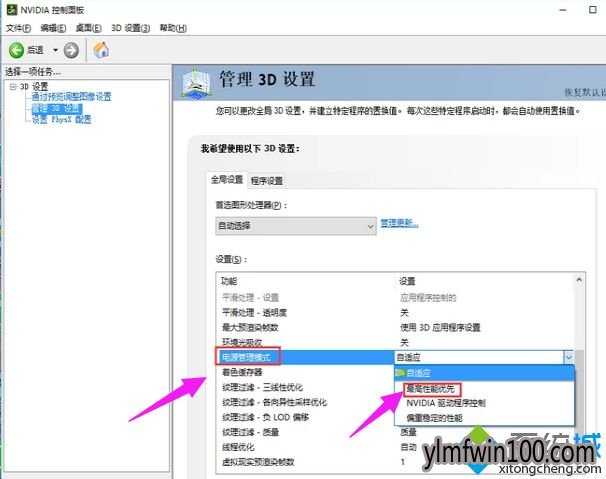
Task: Open the 编辑(E) menu
Action: tap(53, 28)
